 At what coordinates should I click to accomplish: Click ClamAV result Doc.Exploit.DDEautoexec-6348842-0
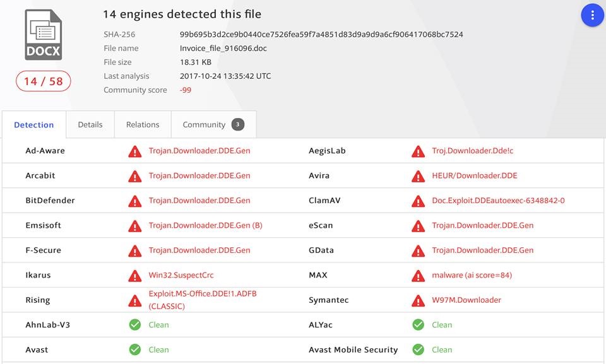pyautogui.click(x=498, y=201)
